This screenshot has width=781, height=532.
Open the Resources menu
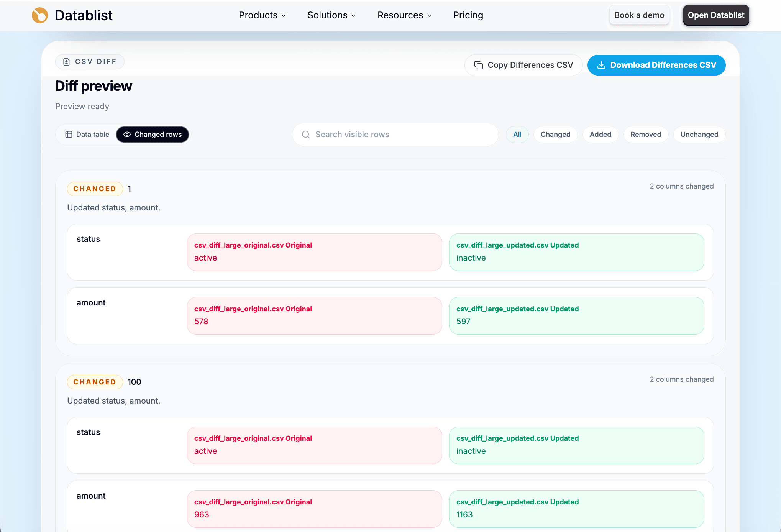click(405, 15)
